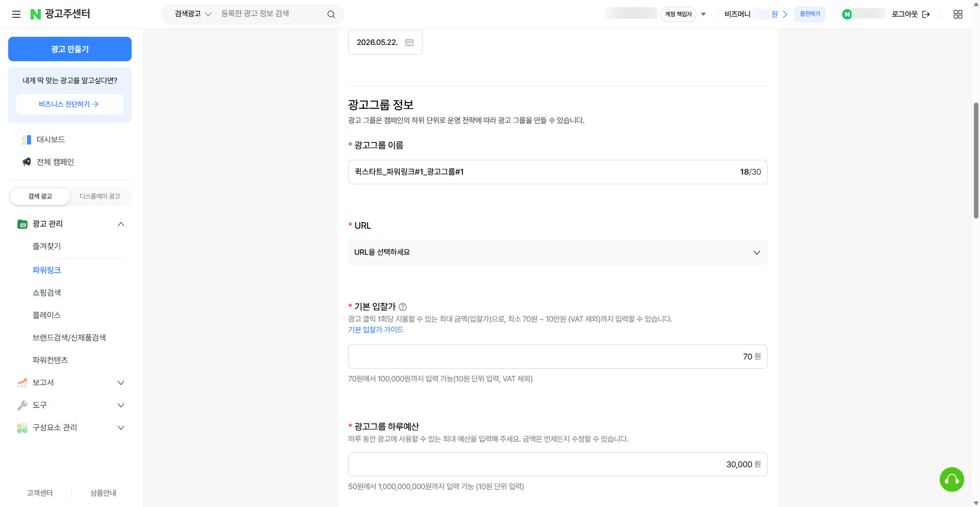Viewport: 980px width, 507px height.
Task: Open the 검색광고 type dropdown
Action: pyautogui.click(x=192, y=14)
